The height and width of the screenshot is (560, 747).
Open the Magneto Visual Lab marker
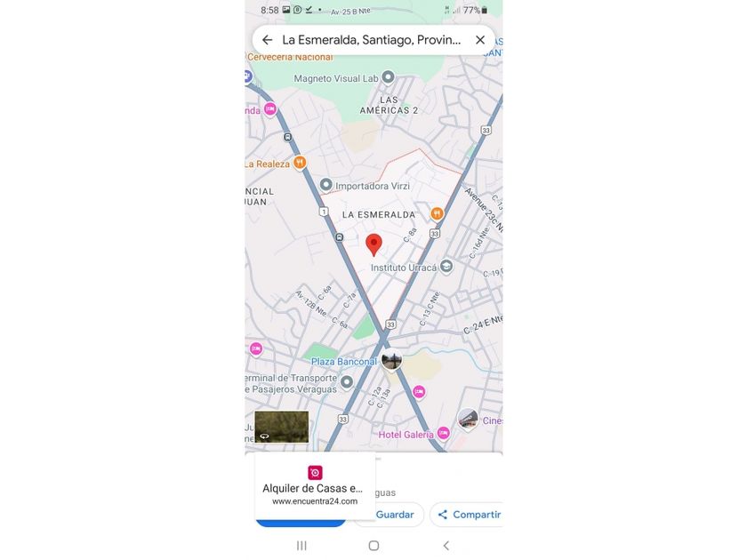[389, 76]
